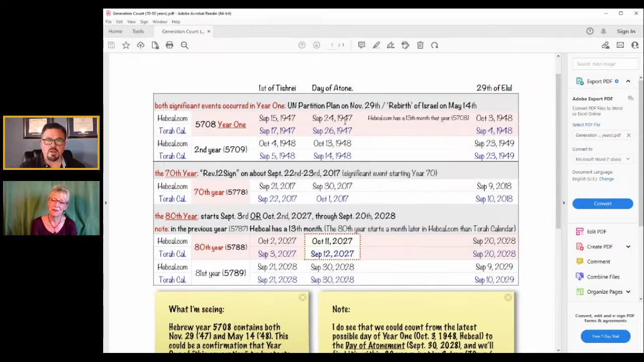Upload the file to cloud storage

[x=140, y=45]
